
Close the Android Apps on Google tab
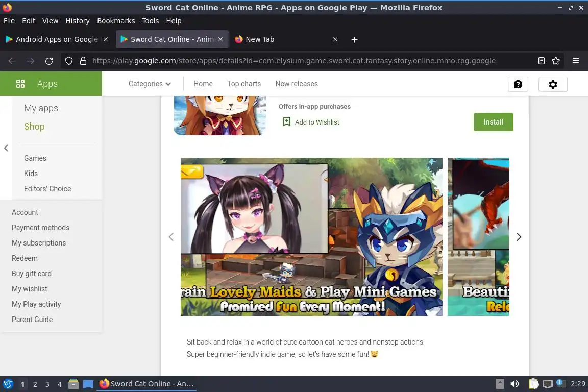tap(106, 39)
